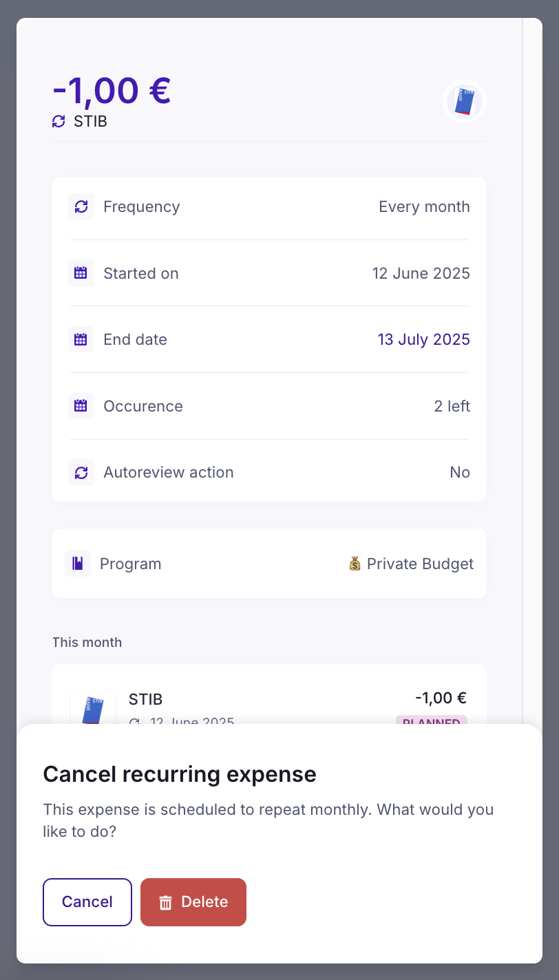Click the Occurence calendar icon
The image size is (559, 980).
[81, 406]
